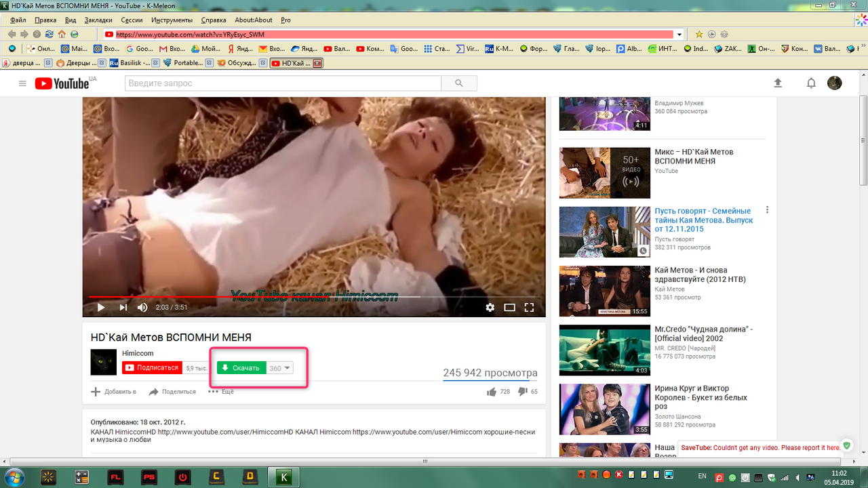
Task: Open the Gmail Вхо... bookmark with M icon
Action: click(173, 49)
